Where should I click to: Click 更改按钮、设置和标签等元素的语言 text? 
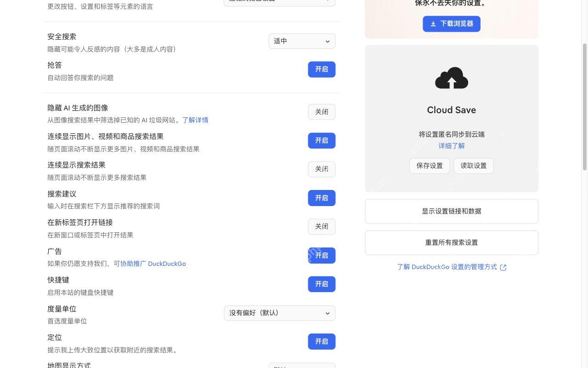click(100, 6)
